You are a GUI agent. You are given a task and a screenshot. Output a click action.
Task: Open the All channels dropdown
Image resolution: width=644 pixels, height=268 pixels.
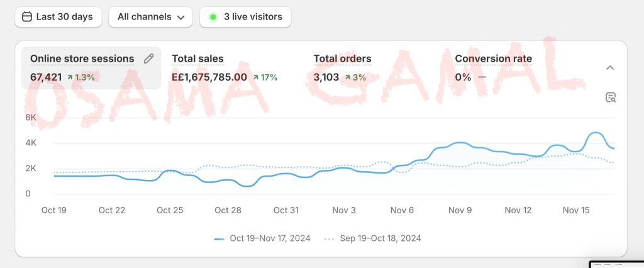[x=150, y=17]
